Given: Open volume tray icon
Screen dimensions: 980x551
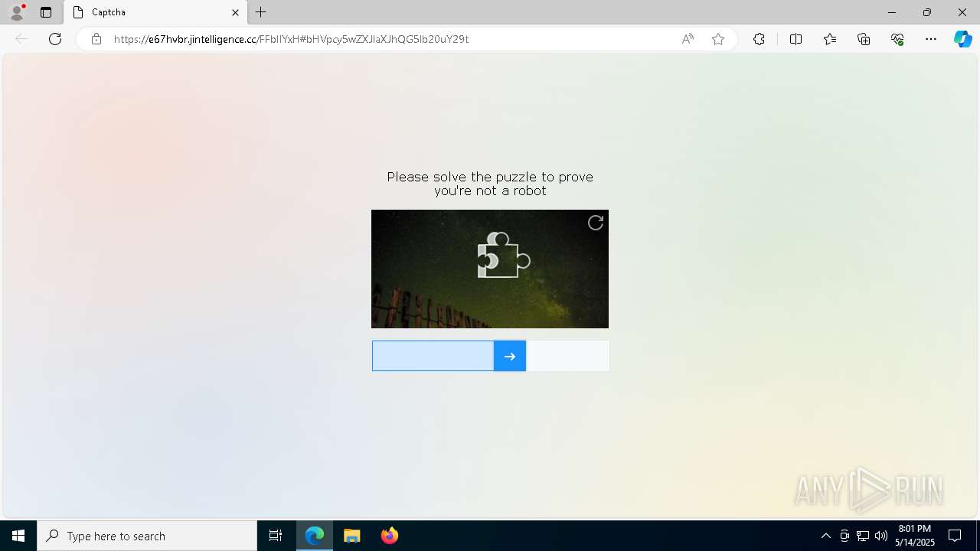Looking at the screenshot, I should (x=881, y=536).
